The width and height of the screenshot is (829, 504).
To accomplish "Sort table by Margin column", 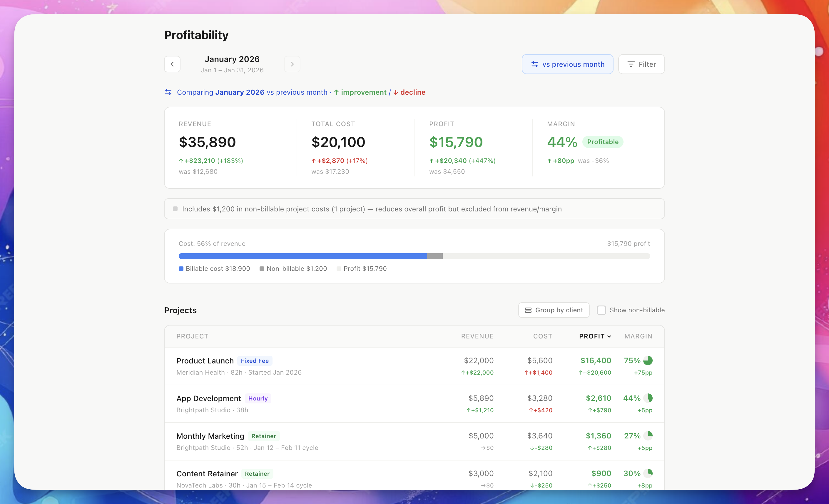I will 638,336.
